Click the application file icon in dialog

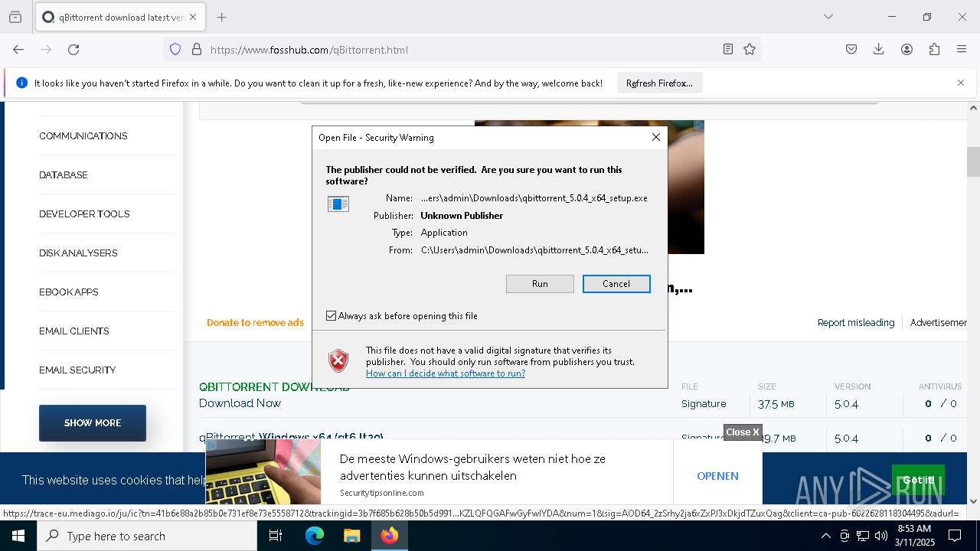click(x=338, y=204)
